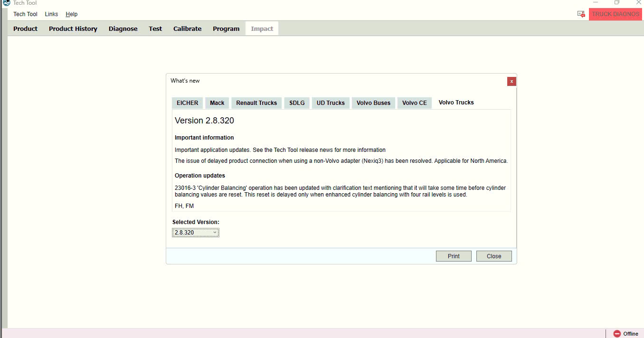
Task: View the UD Trucks tab
Action: 331,103
